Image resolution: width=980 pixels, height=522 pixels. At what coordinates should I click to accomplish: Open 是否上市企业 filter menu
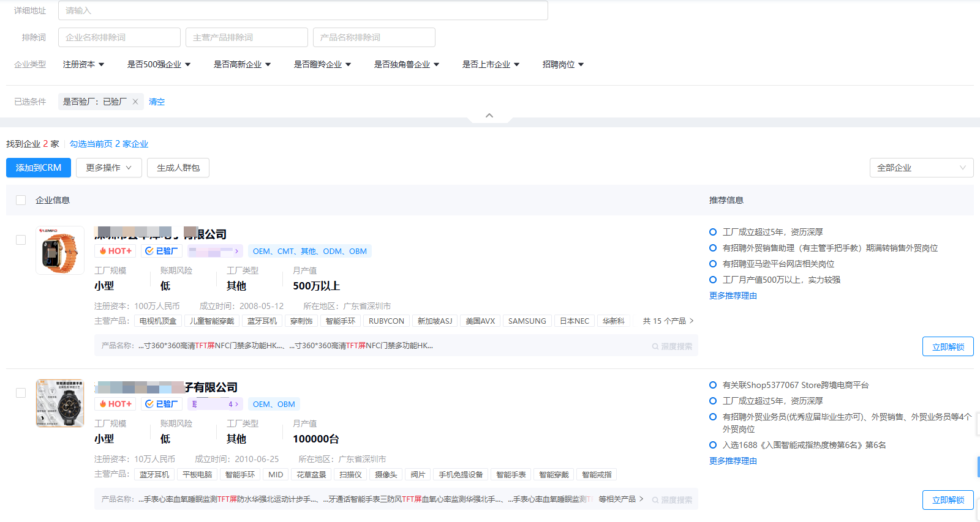pos(491,64)
